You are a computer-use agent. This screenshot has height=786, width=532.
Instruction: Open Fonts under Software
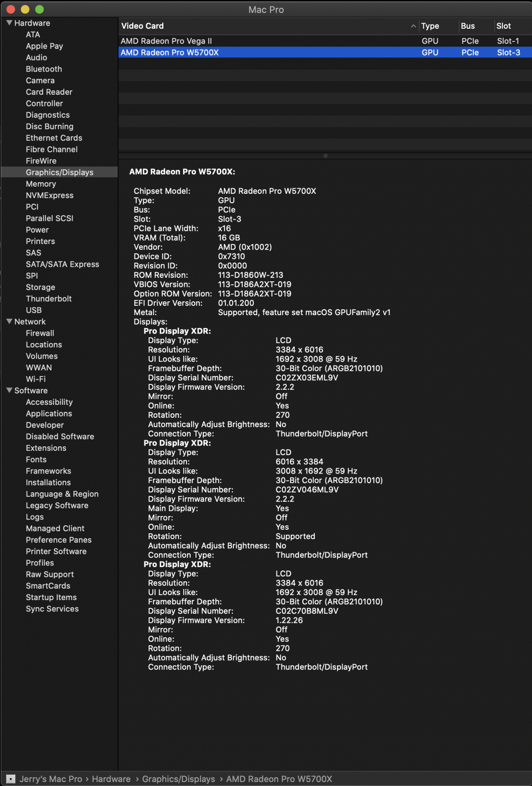pyautogui.click(x=36, y=459)
